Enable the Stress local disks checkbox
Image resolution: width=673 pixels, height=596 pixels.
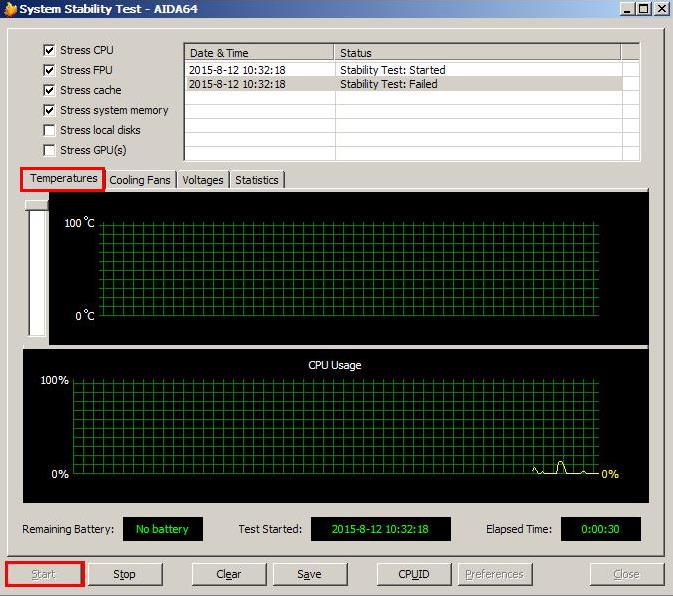click(x=49, y=130)
